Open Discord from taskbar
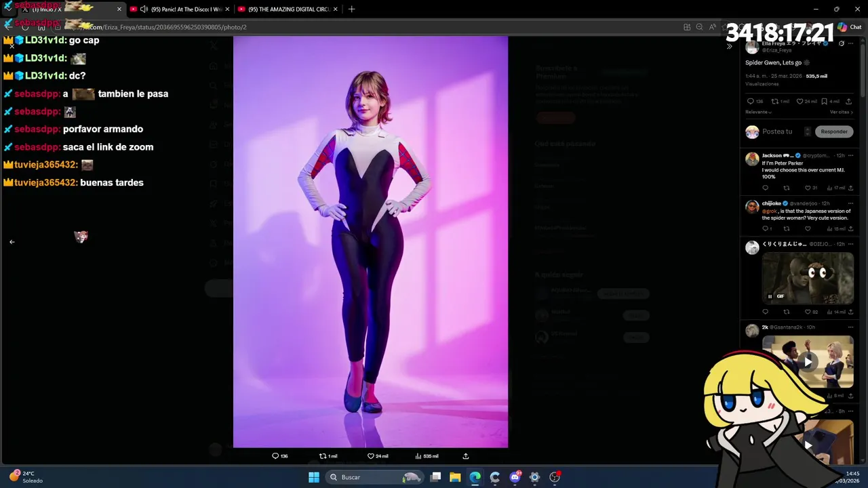The width and height of the screenshot is (868, 488). coord(515,477)
